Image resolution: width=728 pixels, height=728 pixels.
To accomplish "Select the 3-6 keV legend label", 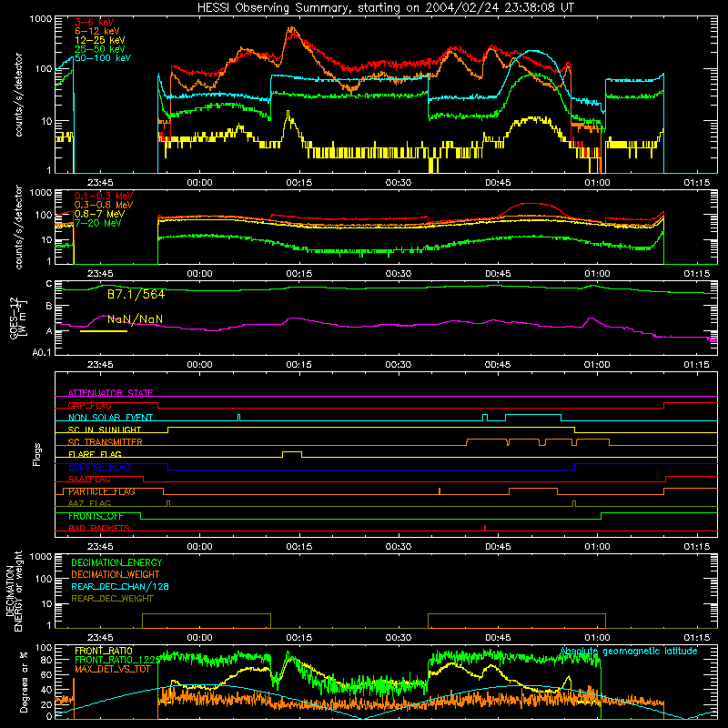I will 95,22.
